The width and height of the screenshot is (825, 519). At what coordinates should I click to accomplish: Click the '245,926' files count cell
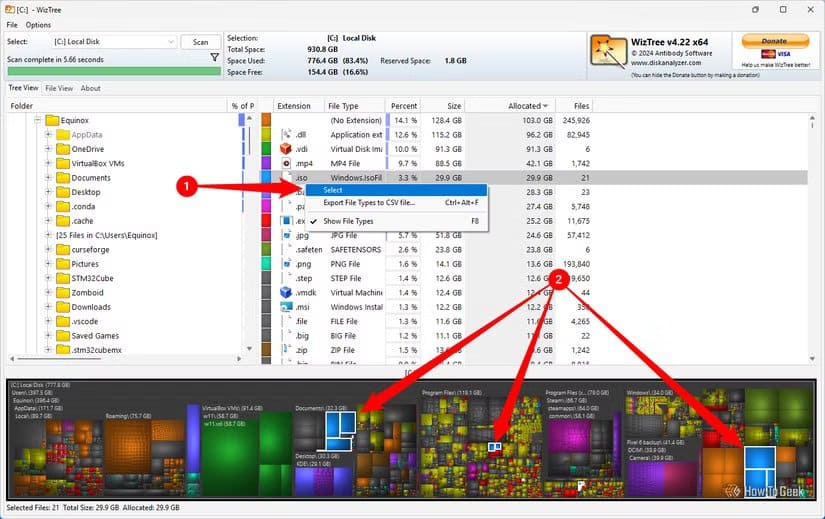(576, 121)
